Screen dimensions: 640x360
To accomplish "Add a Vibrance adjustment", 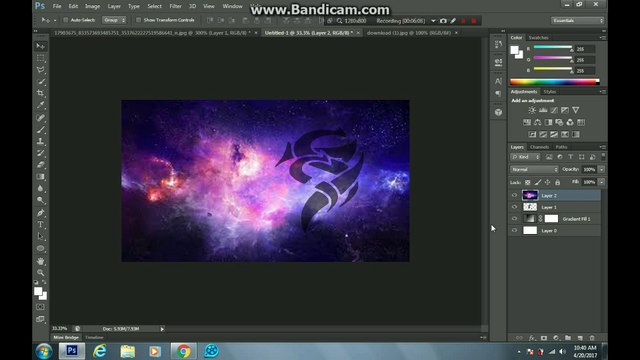I will coord(576,110).
